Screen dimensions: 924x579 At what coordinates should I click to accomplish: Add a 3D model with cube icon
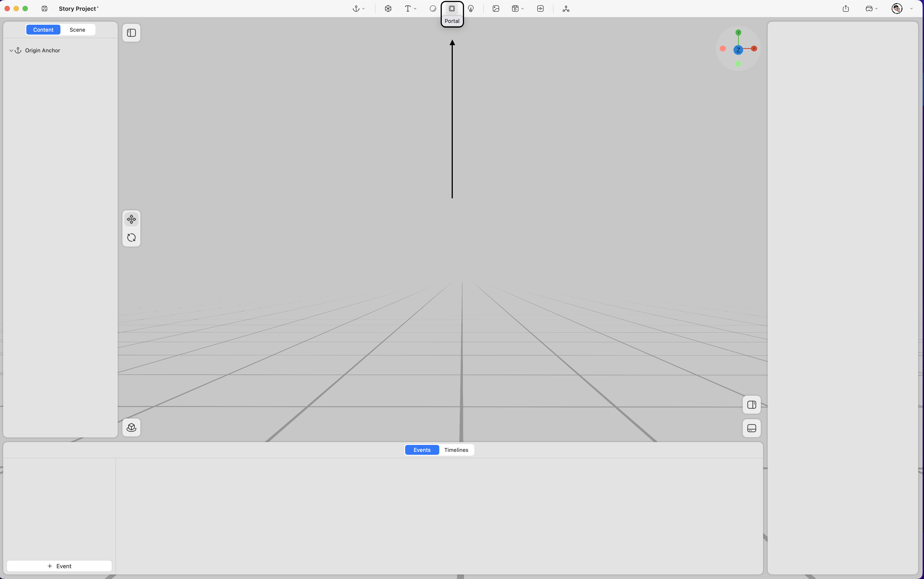point(388,9)
